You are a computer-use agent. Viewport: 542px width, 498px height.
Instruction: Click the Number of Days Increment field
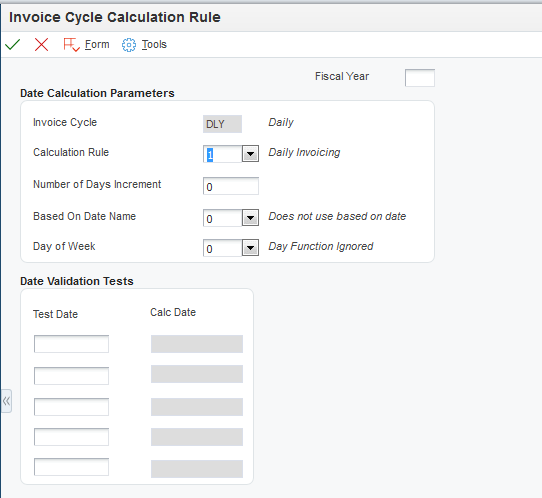231,186
